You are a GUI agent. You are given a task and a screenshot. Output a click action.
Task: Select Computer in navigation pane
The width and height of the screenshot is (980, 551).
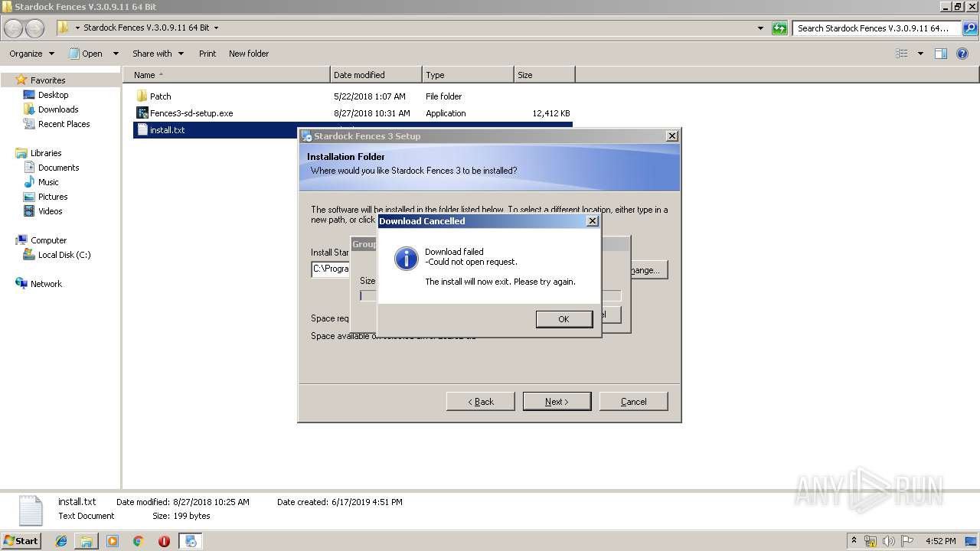pos(48,240)
